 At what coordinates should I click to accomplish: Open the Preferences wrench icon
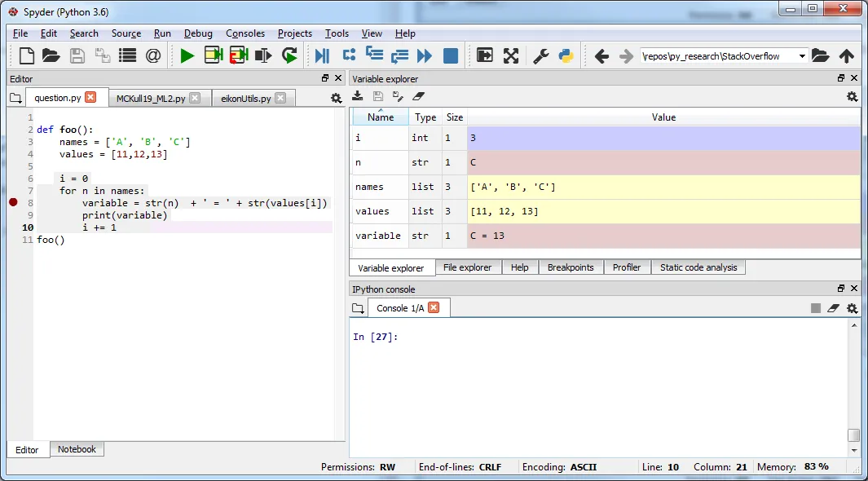[540, 55]
